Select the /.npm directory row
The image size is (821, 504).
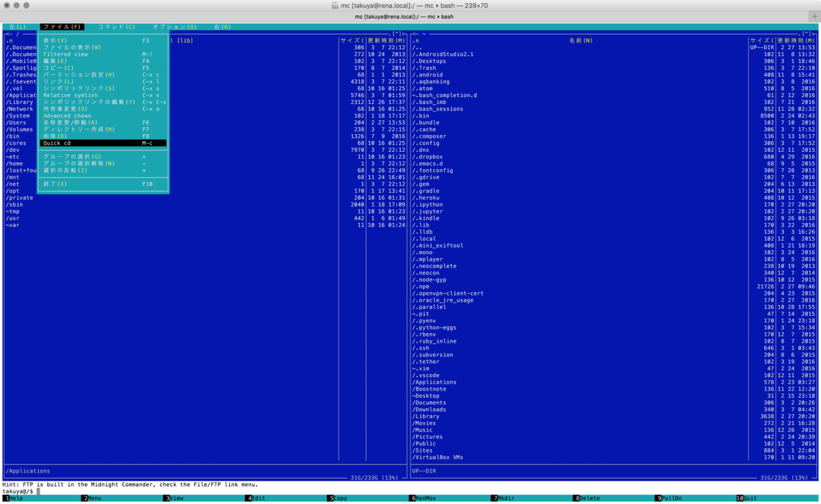pos(614,287)
